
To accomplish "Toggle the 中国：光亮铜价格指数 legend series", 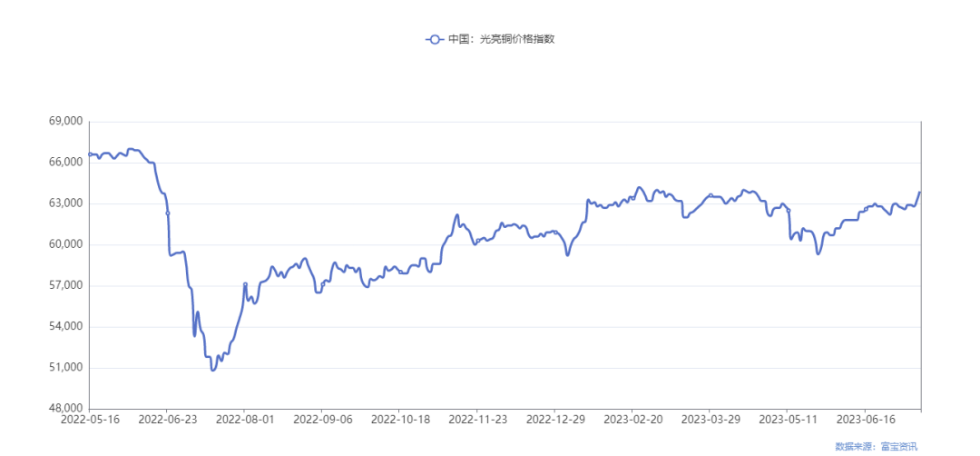I will click(x=489, y=39).
